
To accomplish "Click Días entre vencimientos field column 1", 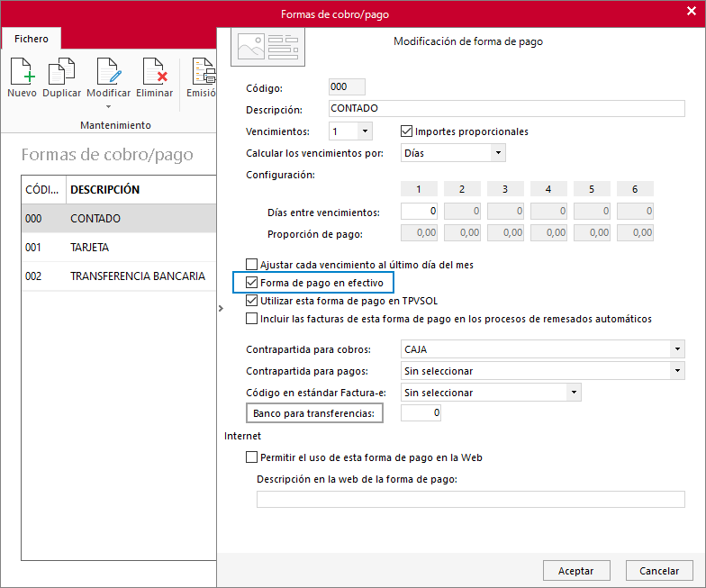I will pos(420,211).
